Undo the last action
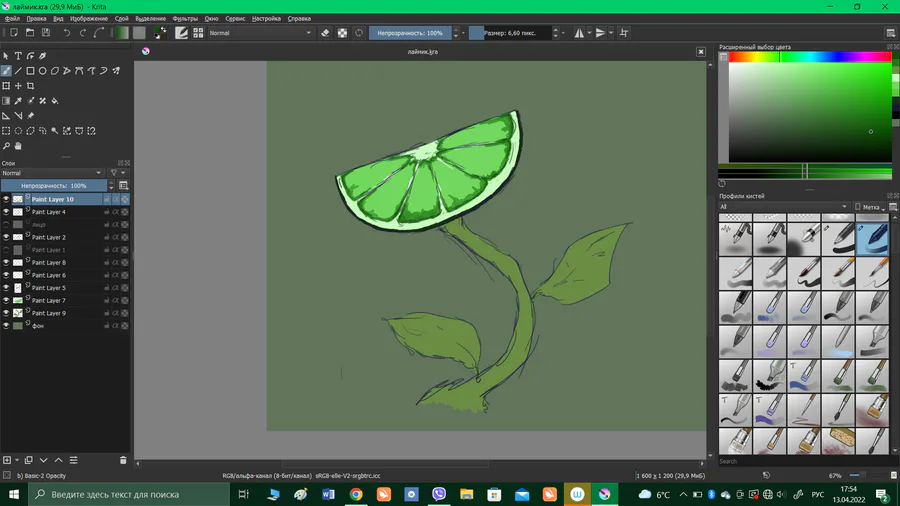 [x=67, y=33]
